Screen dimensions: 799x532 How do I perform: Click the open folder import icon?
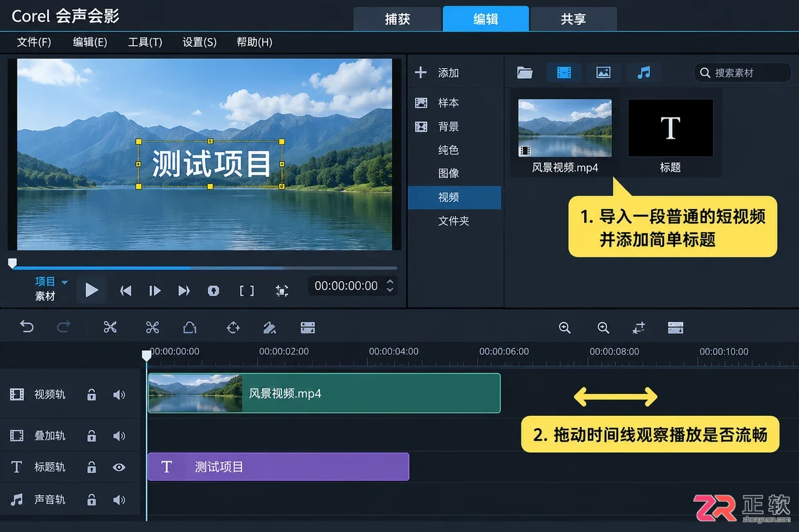click(x=525, y=73)
